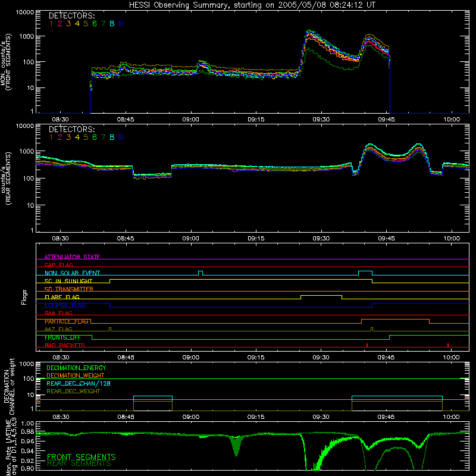The width and height of the screenshot is (476, 476).
Task: Click the cyan REAR_DEC_CHAN box near 08:50
Action: tap(153, 398)
